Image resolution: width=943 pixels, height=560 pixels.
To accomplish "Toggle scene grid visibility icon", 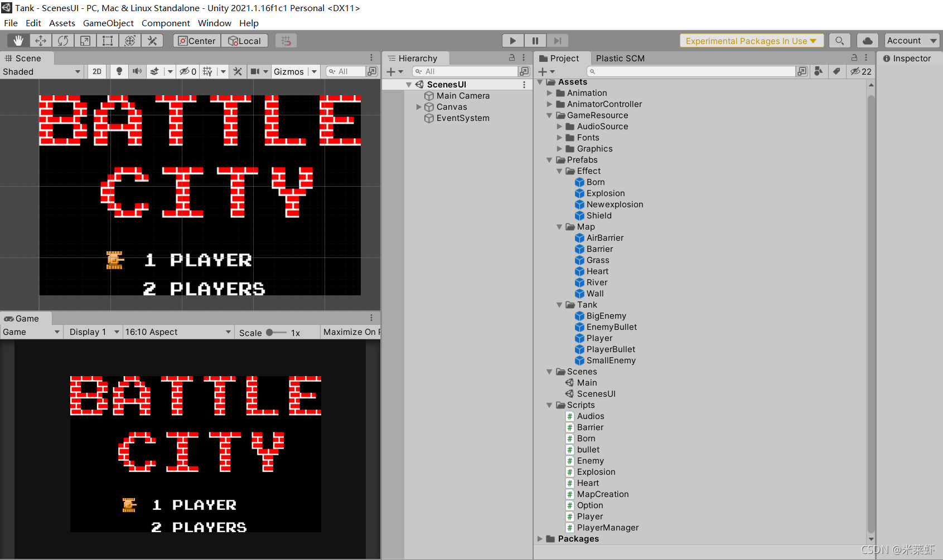I will [x=207, y=71].
